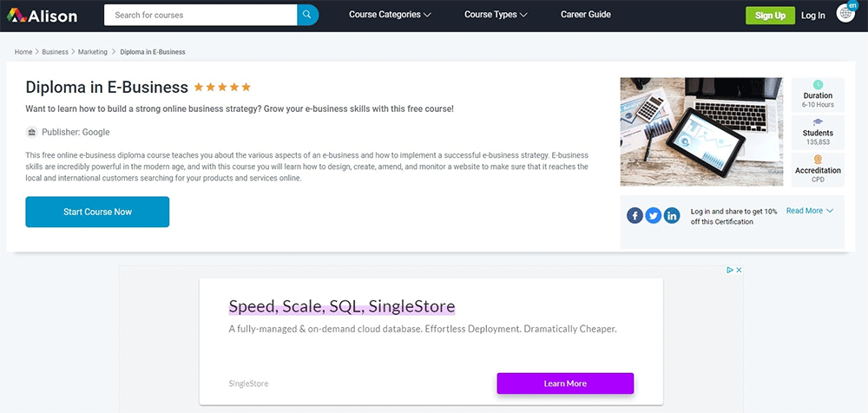
Task: Share the course on Twitter
Action: pos(653,216)
